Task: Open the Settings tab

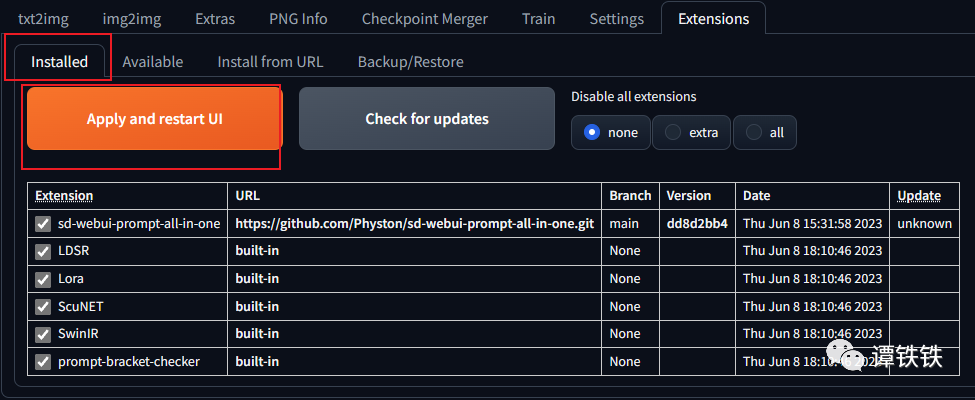Action: pos(617,19)
